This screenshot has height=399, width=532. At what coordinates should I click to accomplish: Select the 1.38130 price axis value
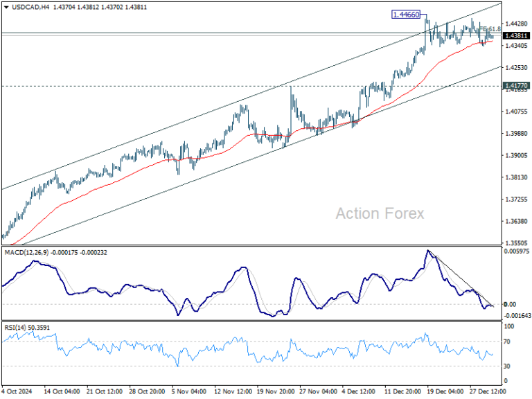click(x=516, y=177)
